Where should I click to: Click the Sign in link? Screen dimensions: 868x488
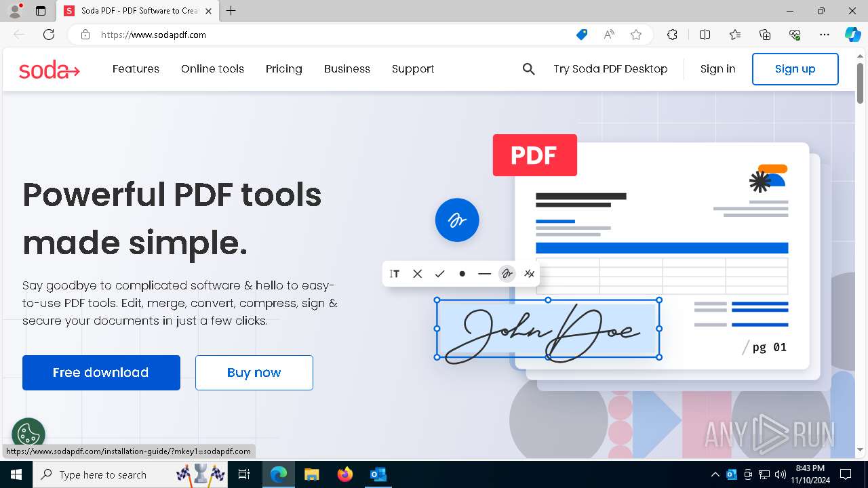pos(718,69)
